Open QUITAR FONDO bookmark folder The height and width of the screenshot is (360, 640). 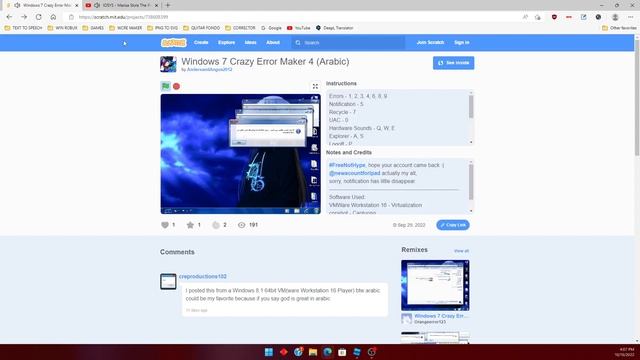[x=202, y=28]
